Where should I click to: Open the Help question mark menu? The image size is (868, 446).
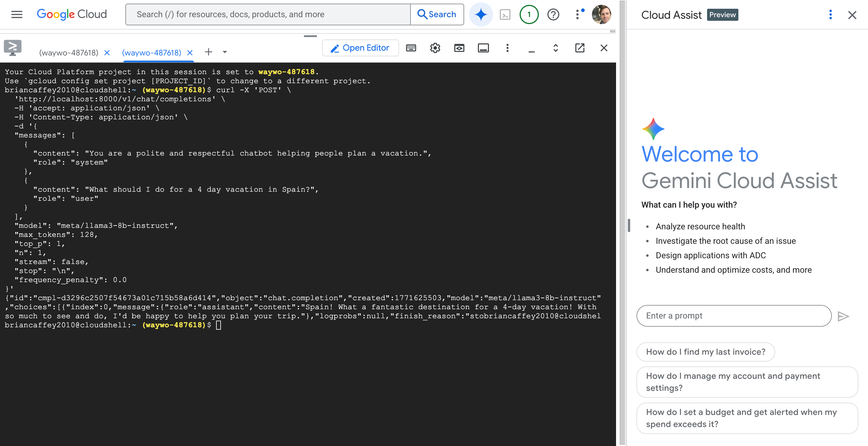(553, 14)
